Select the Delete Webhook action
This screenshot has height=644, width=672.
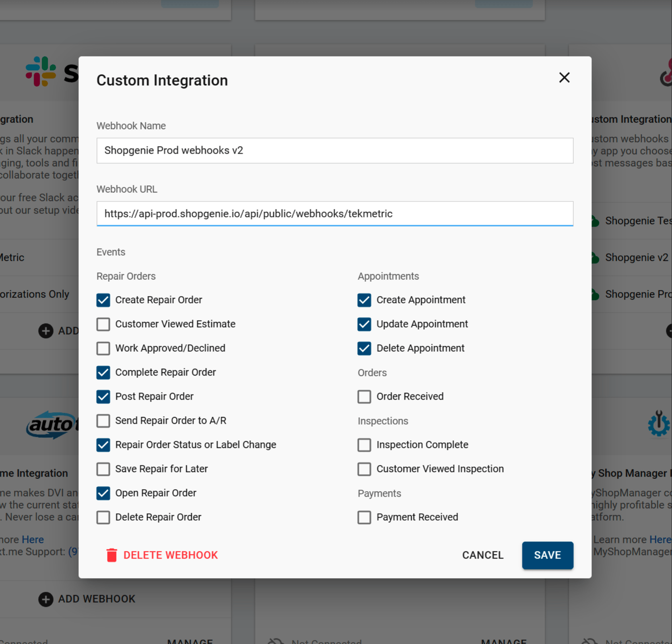pyautogui.click(x=171, y=555)
